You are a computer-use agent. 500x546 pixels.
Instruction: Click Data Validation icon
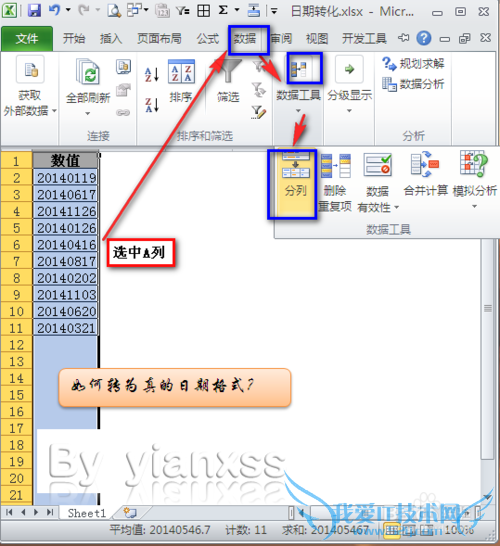[x=378, y=165]
